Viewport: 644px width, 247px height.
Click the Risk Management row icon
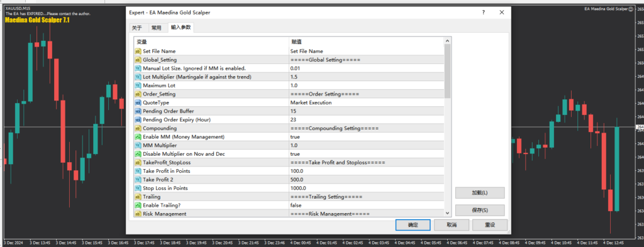tap(138, 214)
